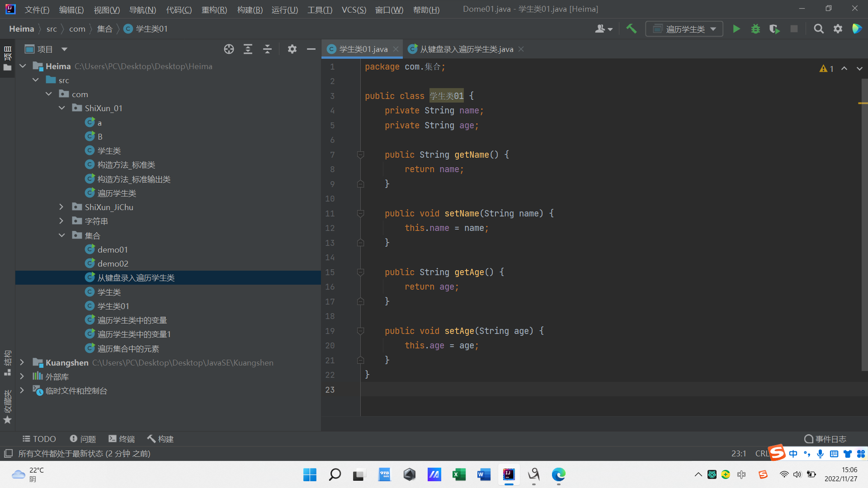
Task: Collapse the 集合 package folder
Action: (61, 235)
